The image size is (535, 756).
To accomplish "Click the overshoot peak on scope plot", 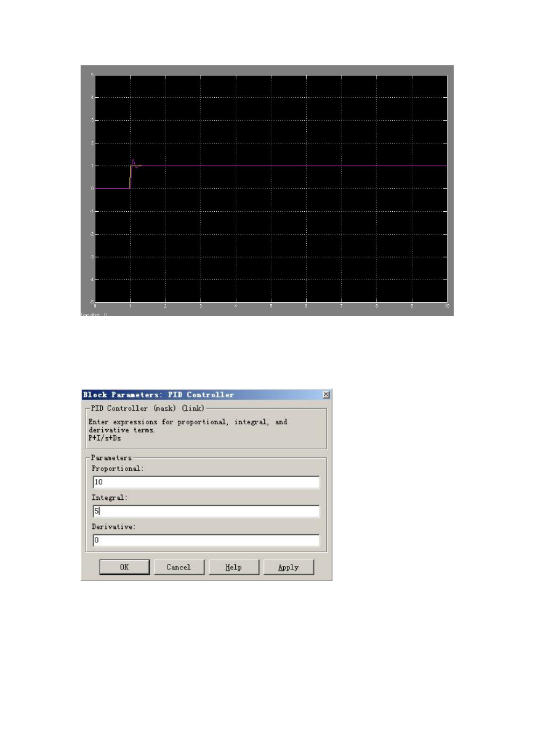I will pyautogui.click(x=133, y=159).
